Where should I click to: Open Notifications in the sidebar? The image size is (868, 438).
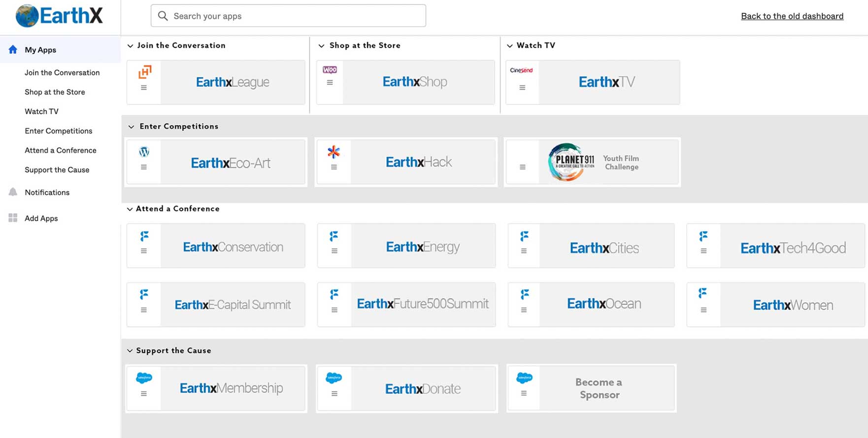click(x=47, y=192)
